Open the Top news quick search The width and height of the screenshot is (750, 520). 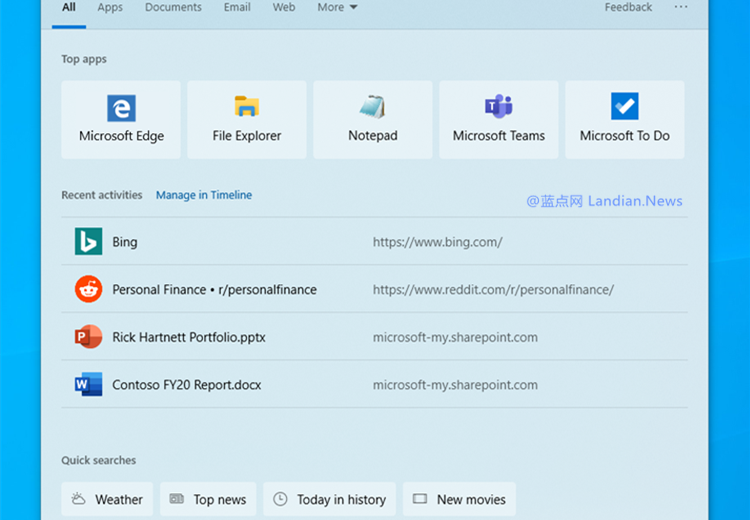(208, 499)
